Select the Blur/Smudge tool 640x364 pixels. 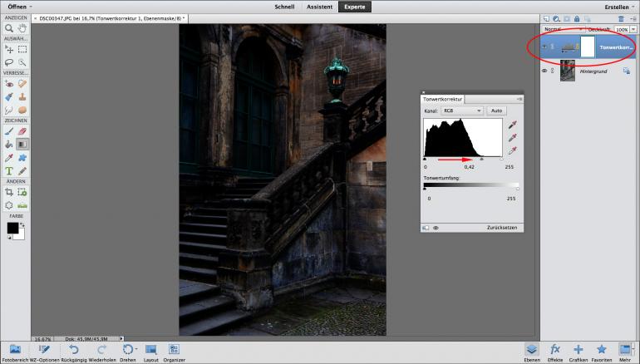(x=9, y=110)
